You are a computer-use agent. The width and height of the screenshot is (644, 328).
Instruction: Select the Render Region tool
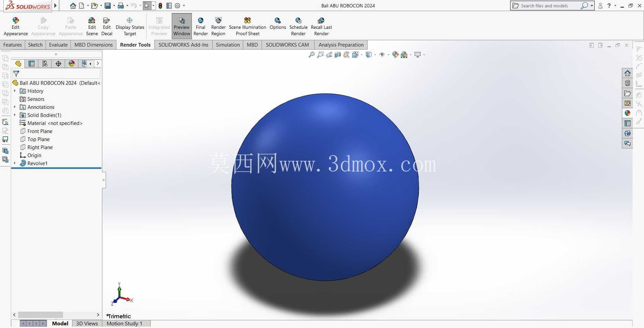[x=218, y=26]
